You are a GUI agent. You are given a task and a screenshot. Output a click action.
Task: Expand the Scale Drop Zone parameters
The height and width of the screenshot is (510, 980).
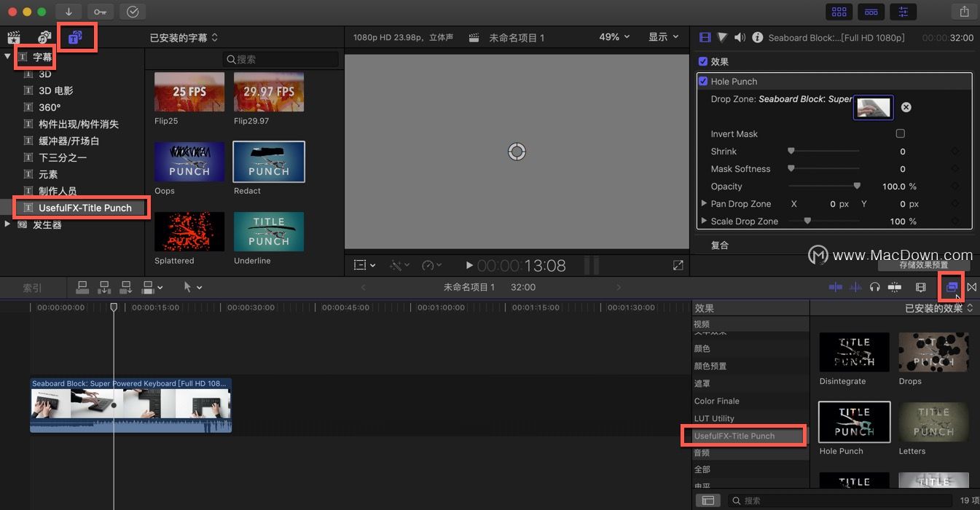(x=704, y=221)
